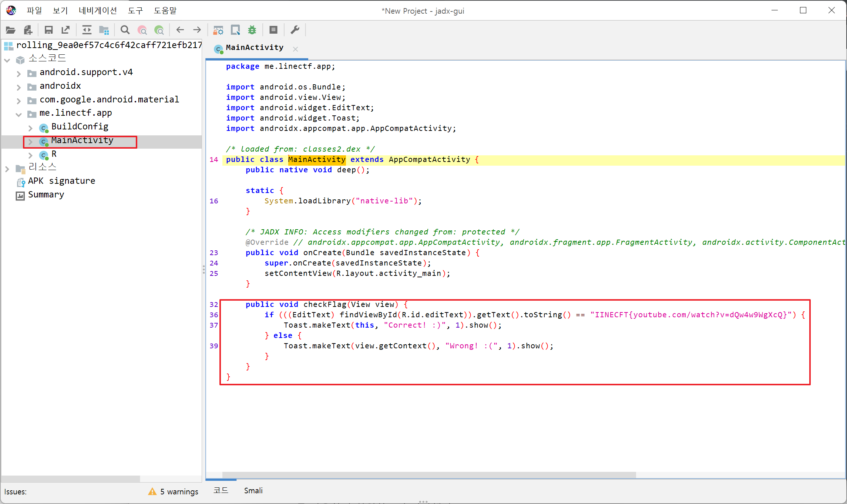Open the log viewer icon
Image resolution: width=847 pixels, height=504 pixels.
[273, 30]
